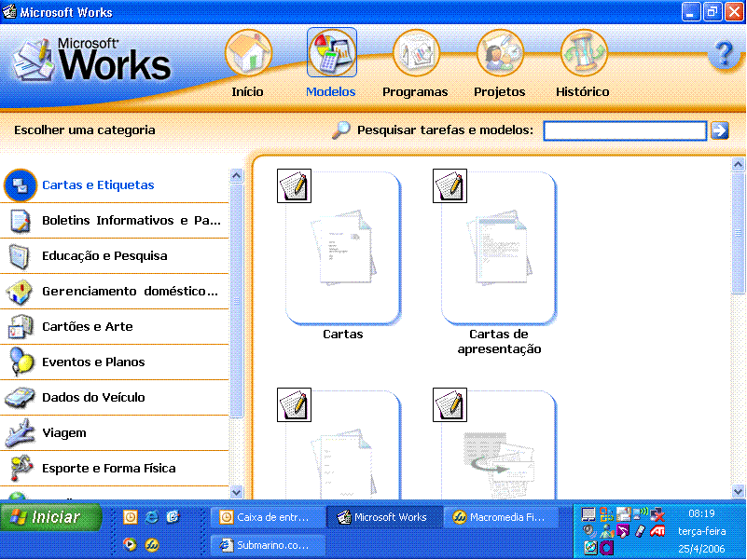Image resolution: width=747 pixels, height=560 pixels.
Task: Open the template showing envelopes with green arrow
Action: pyautogui.click(x=498, y=444)
